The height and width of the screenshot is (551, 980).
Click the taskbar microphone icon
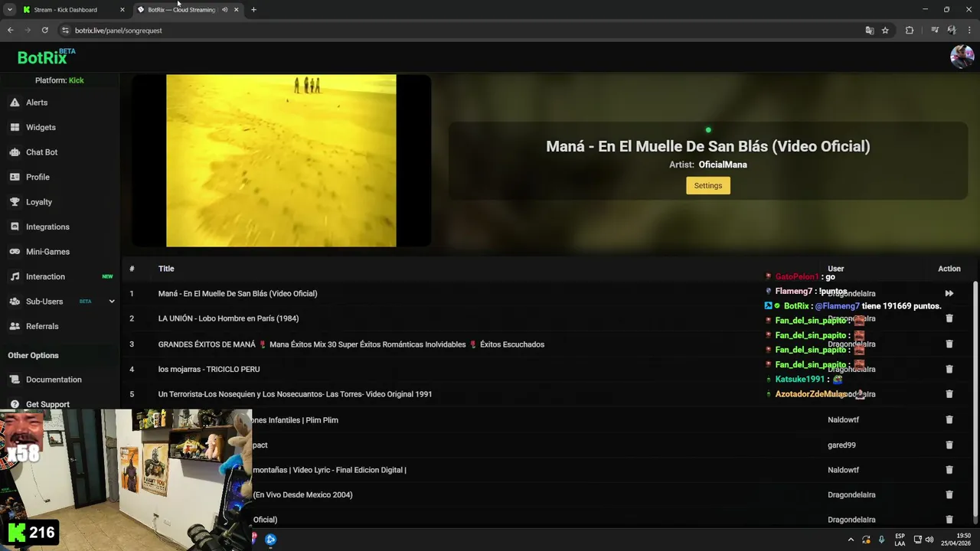(881, 540)
